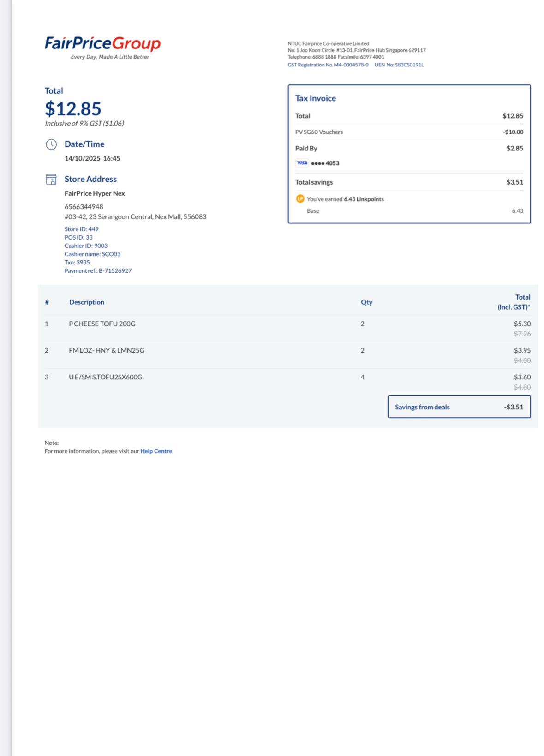Click the FairPrice Hyper Nex store name
The image size is (544, 756).
point(95,193)
